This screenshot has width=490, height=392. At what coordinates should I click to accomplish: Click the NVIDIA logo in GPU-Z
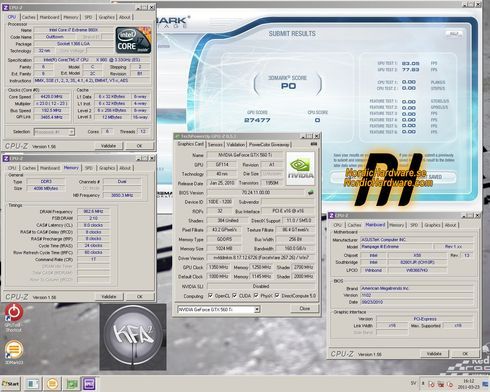[300, 168]
